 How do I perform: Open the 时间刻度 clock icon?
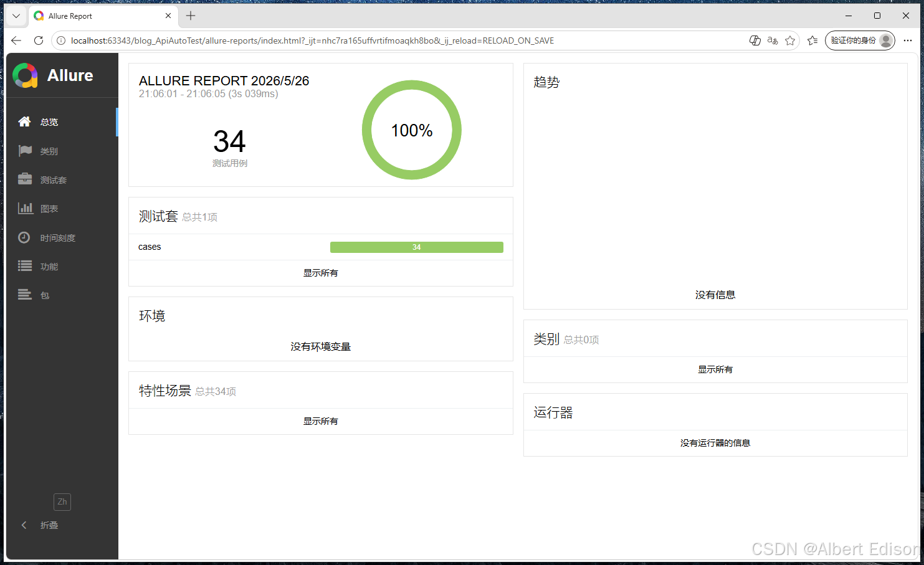coord(24,237)
